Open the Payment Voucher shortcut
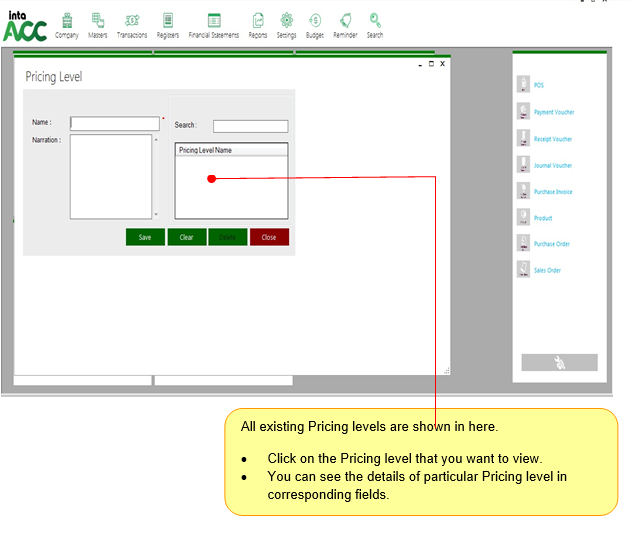This screenshot has height=535, width=629. [x=553, y=112]
